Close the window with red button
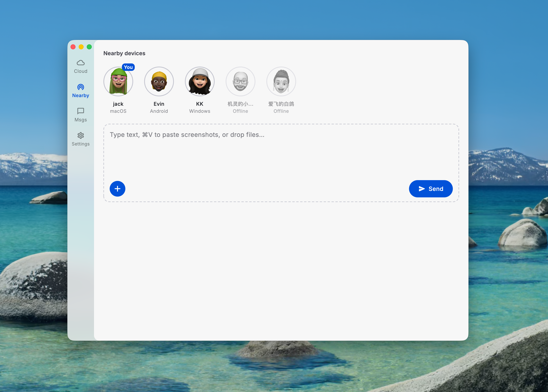548x392 pixels. [73, 47]
